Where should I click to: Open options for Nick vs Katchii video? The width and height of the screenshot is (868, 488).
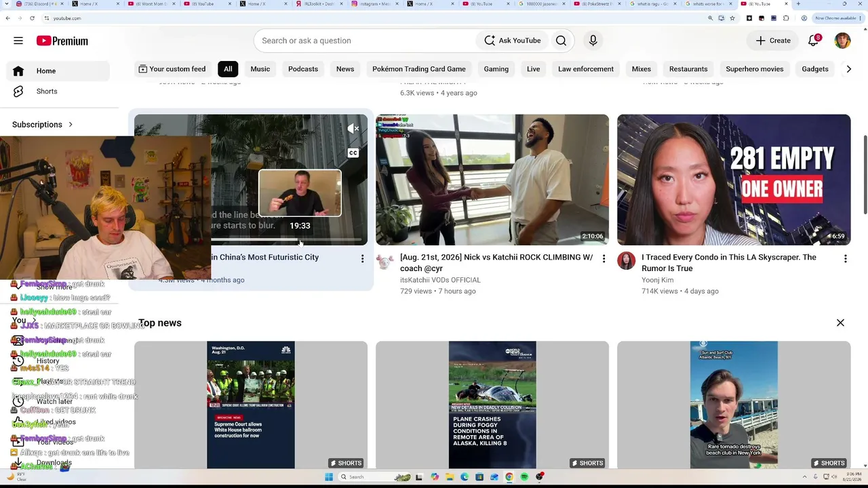click(604, 259)
